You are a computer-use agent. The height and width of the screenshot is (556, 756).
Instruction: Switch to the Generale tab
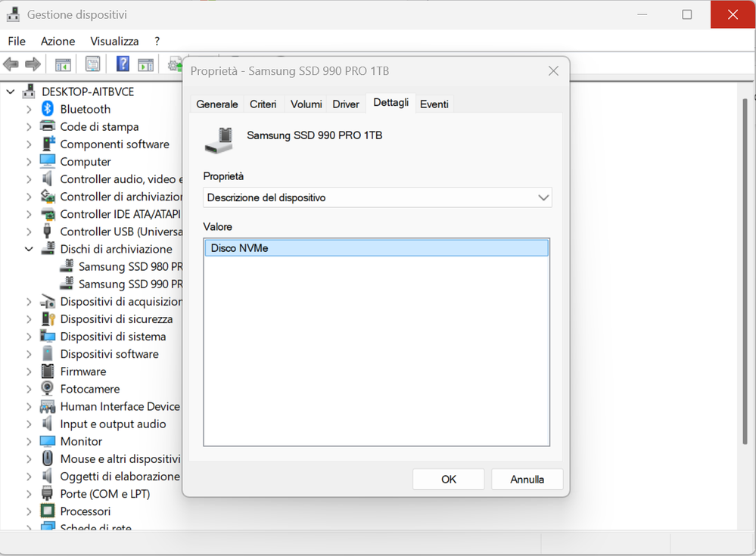click(217, 104)
